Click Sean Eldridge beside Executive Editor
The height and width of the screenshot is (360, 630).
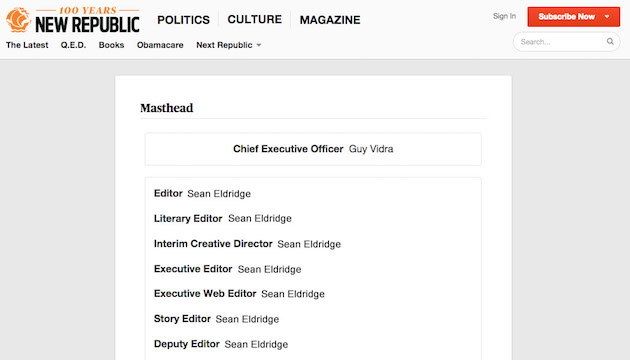point(269,269)
